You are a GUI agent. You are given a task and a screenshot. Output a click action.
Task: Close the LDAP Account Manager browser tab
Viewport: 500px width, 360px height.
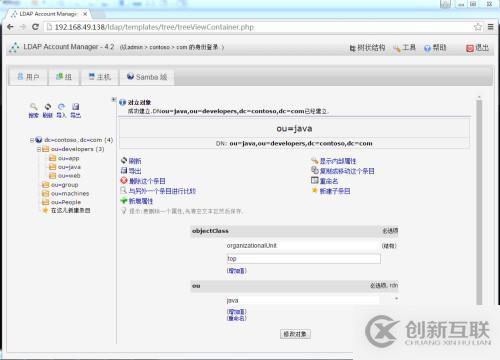pos(85,14)
